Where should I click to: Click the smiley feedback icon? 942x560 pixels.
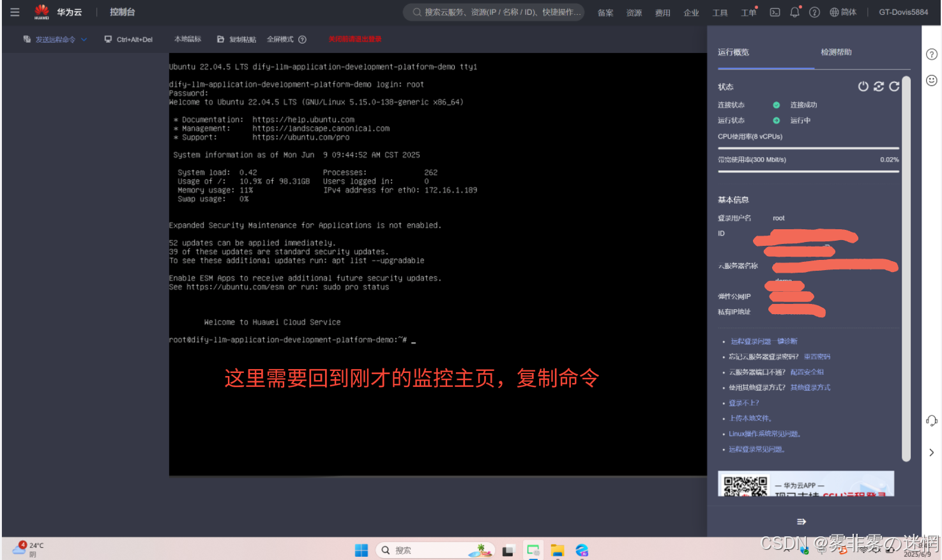point(932,80)
